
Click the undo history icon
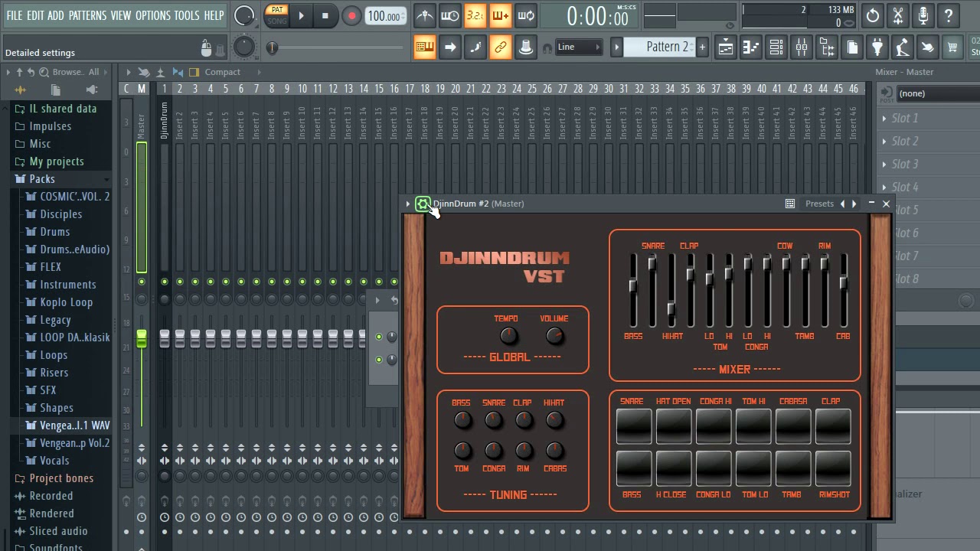click(x=873, y=15)
